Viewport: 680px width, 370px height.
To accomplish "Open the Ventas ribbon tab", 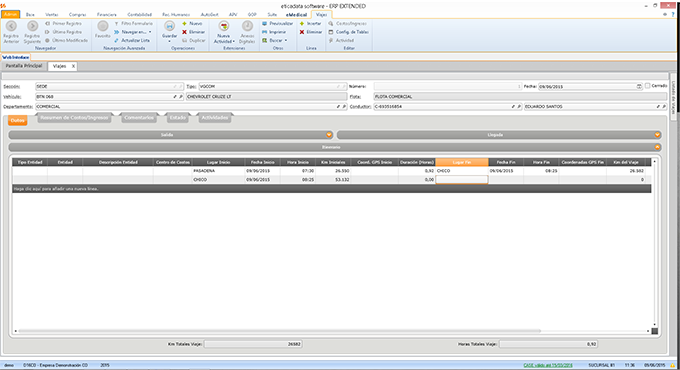I will (x=52, y=15).
